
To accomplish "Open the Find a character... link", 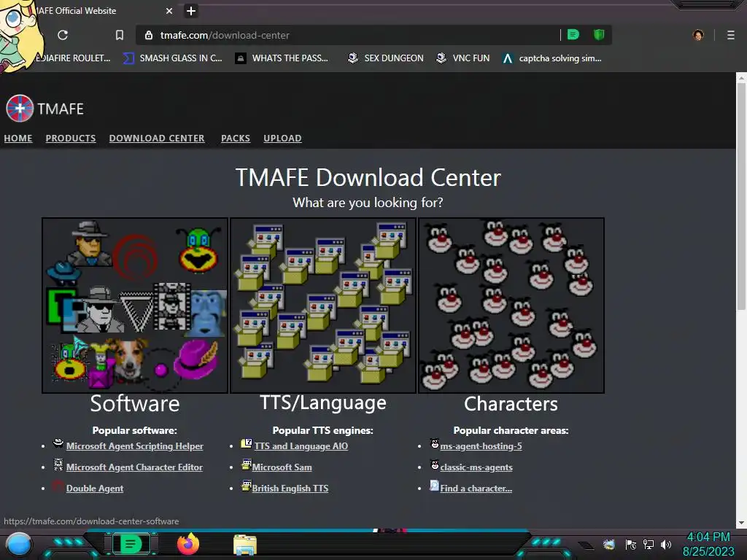I will pyautogui.click(x=476, y=488).
